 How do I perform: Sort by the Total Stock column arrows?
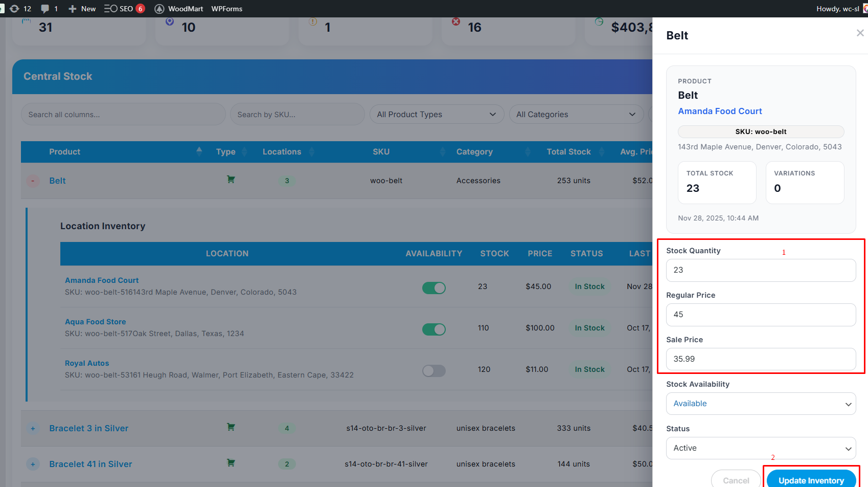602,152
